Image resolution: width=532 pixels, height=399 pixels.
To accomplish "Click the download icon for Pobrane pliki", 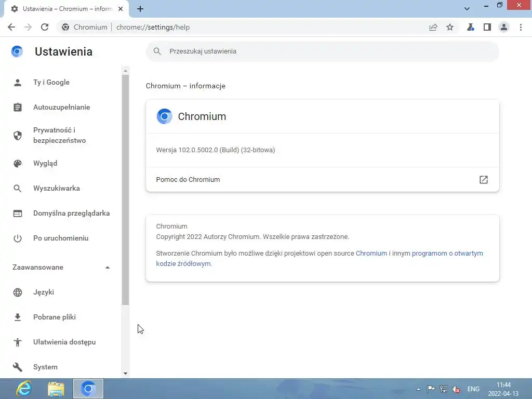I will tap(17, 317).
